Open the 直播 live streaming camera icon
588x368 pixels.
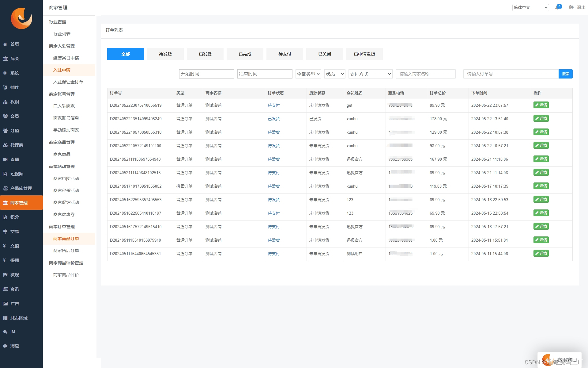pos(5,159)
